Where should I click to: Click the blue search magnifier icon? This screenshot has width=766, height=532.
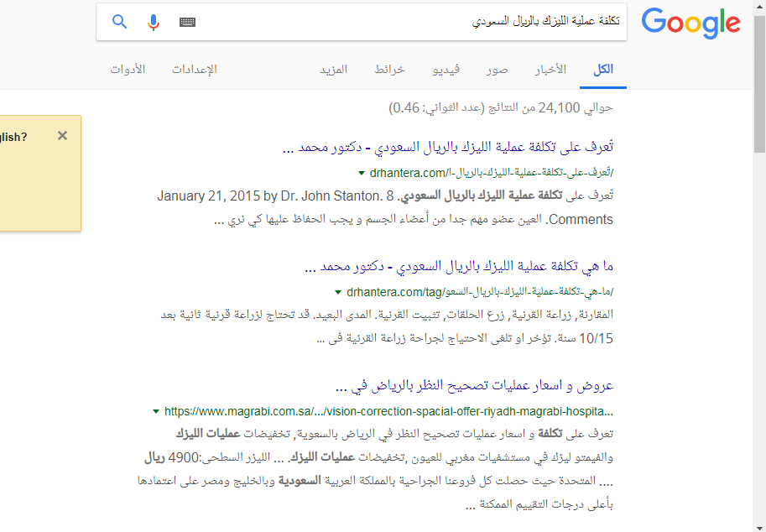tap(120, 22)
